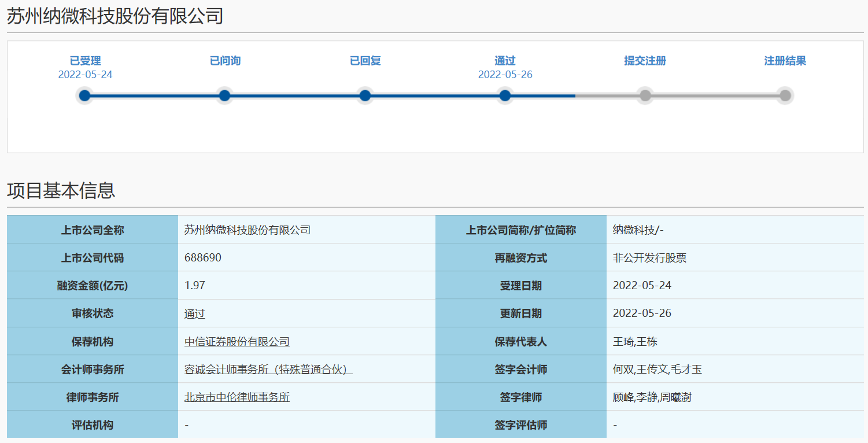Select the 已受理 stage label

click(85, 61)
